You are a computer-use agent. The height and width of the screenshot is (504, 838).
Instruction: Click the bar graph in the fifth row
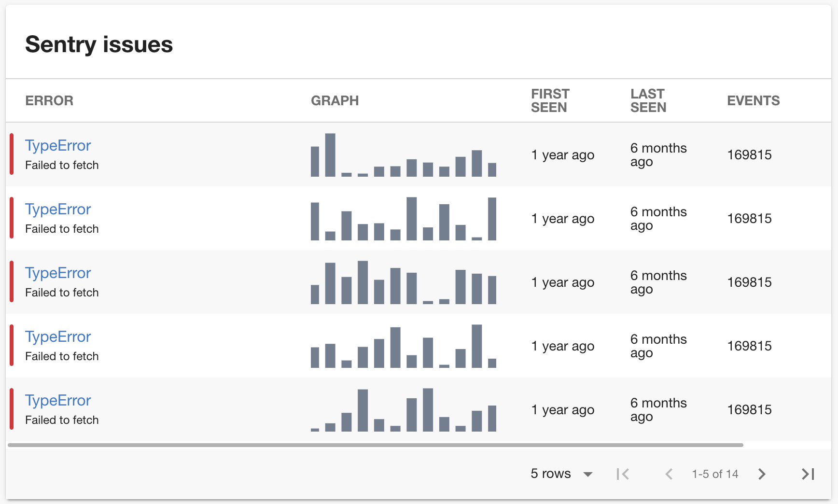point(404,409)
